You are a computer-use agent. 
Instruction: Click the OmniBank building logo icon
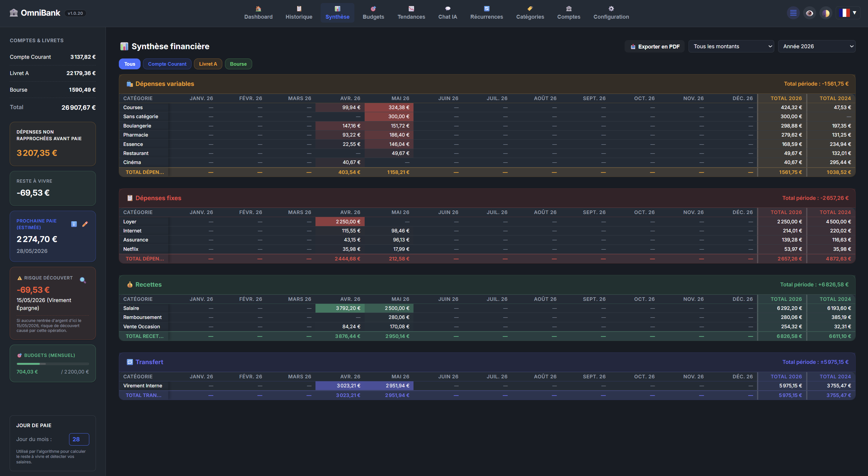14,13
